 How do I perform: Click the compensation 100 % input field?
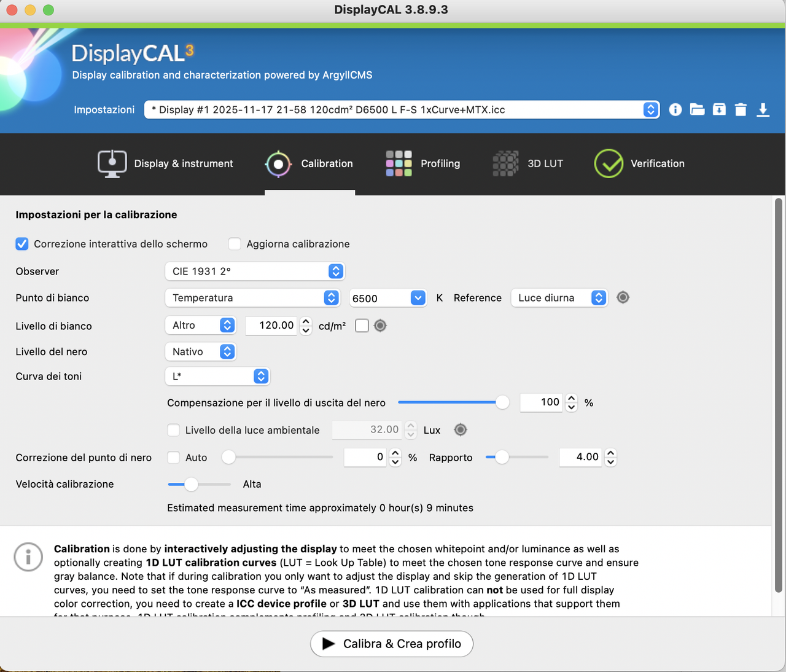pos(542,402)
